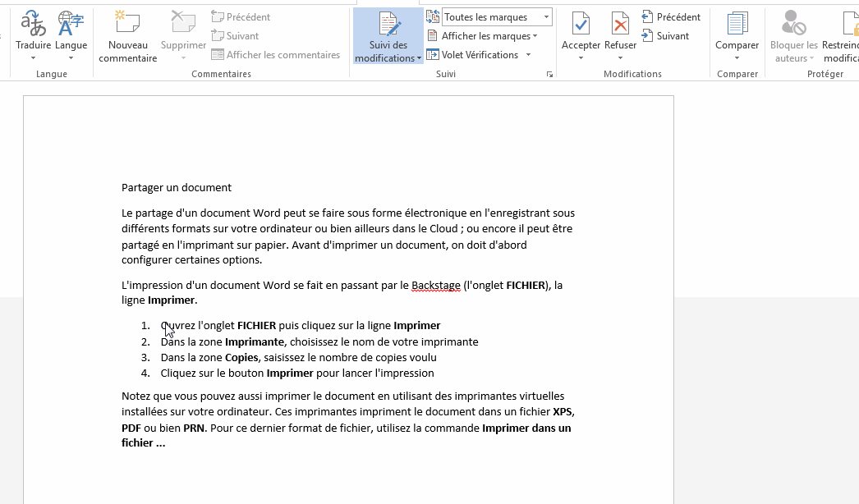Open the Toutes les marques combo box

[497, 17]
